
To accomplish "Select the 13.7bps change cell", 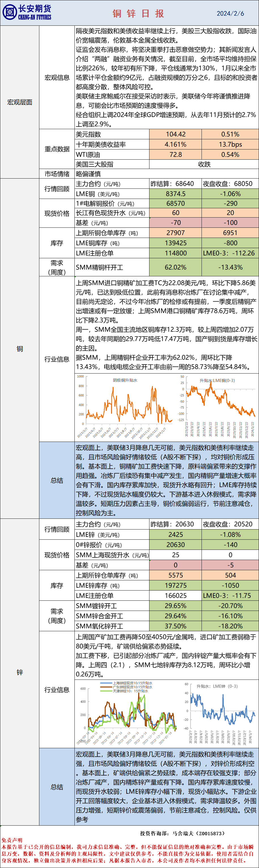I will point(230,144).
